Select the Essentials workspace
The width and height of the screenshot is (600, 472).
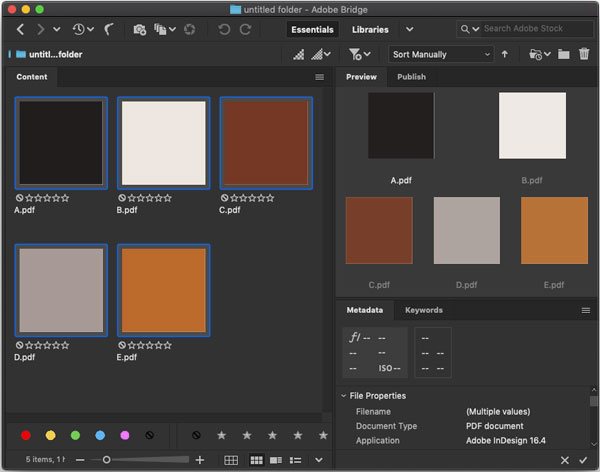click(312, 30)
